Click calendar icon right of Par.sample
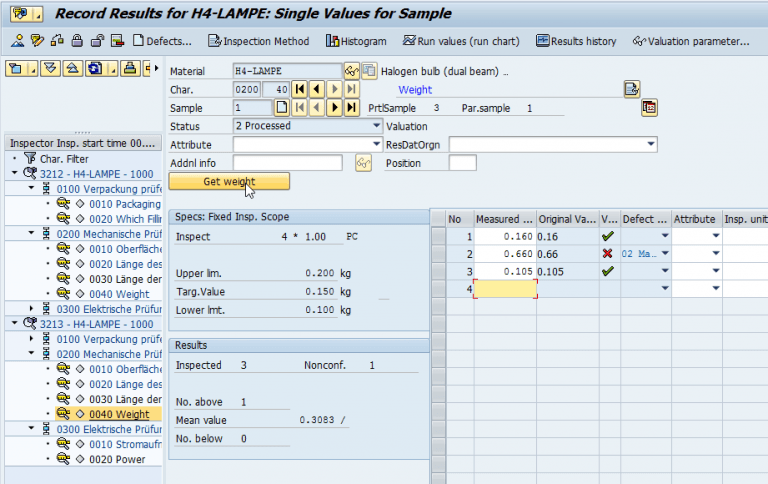This screenshot has width=768, height=484. point(649,107)
